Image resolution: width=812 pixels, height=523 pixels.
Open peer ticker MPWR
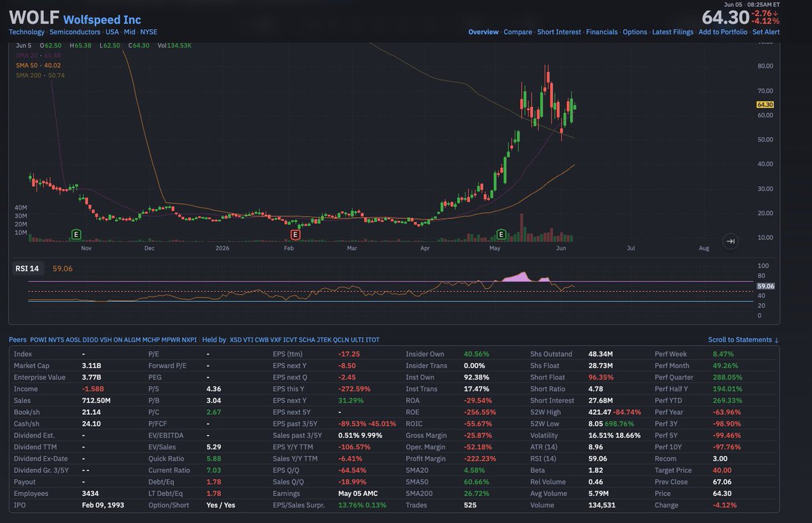click(171, 340)
